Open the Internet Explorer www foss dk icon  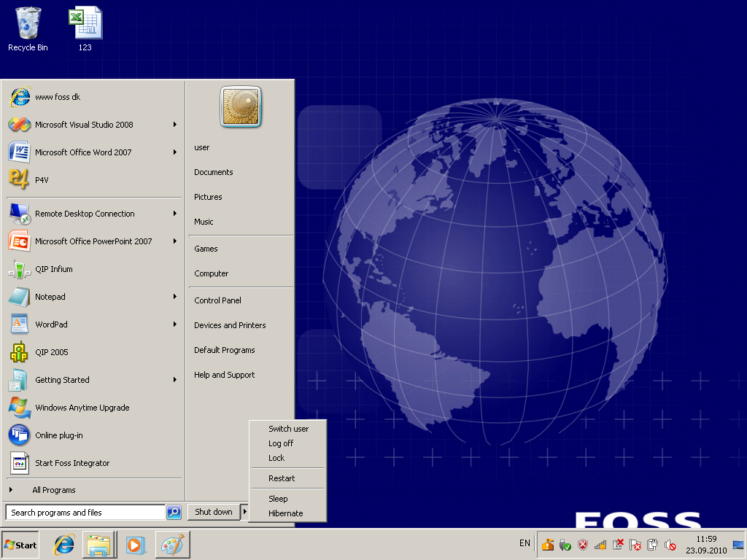point(20,97)
